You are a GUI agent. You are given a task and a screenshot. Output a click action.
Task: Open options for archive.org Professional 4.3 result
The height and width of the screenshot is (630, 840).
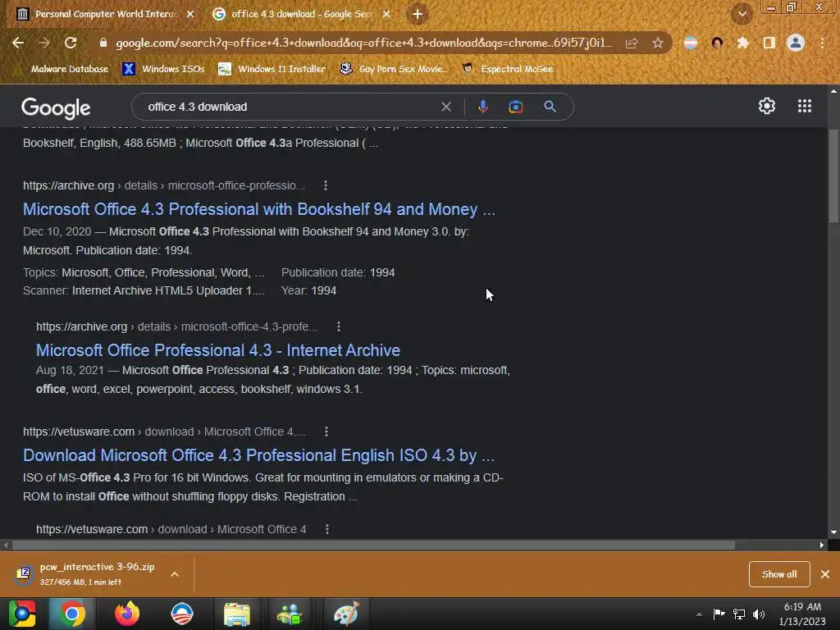[339, 326]
